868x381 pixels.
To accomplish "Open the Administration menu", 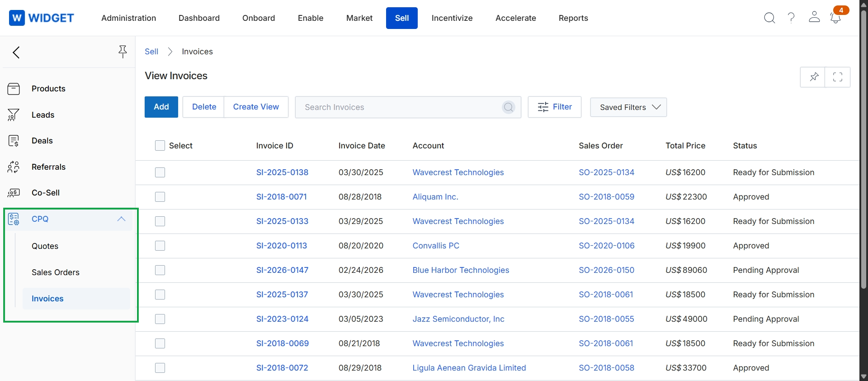I will (129, 18).
